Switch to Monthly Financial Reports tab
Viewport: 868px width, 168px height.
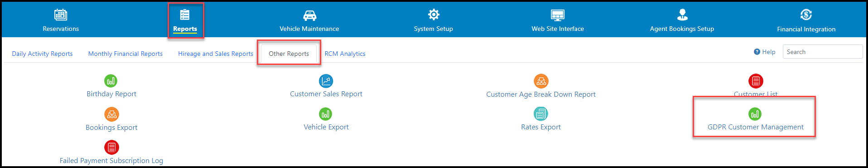[125, 54]
